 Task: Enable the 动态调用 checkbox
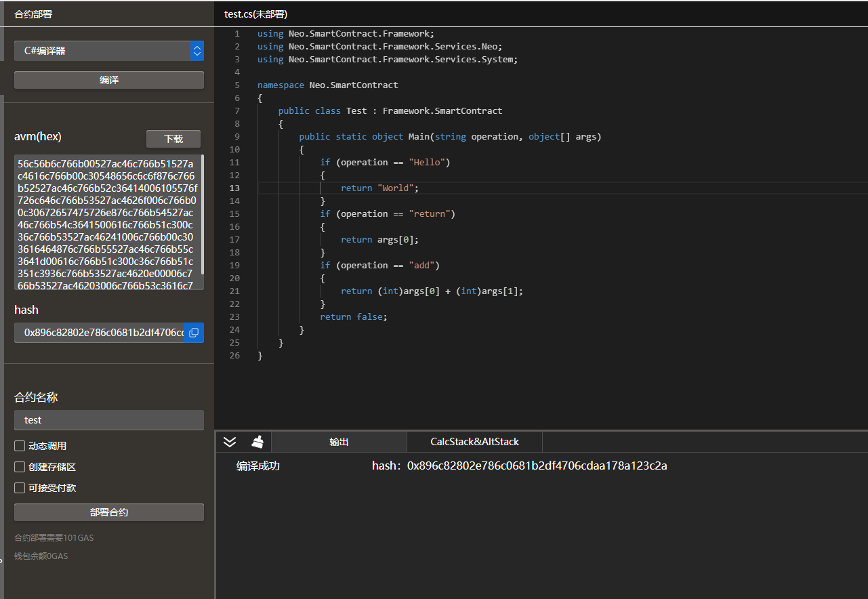[x=20, y=446]
